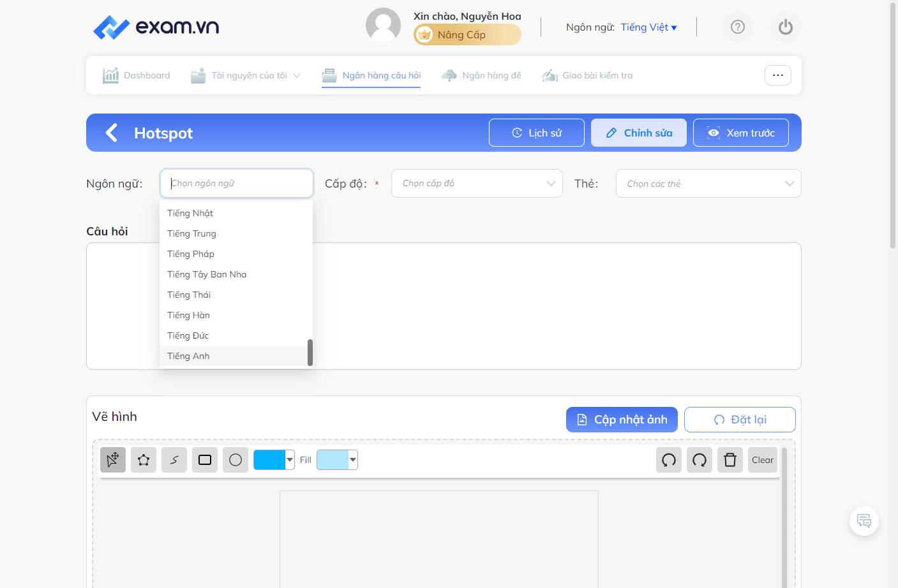The image size is (898, 588).
Task: Select Tiếng Hàn option
Action: tap(234, 315)
